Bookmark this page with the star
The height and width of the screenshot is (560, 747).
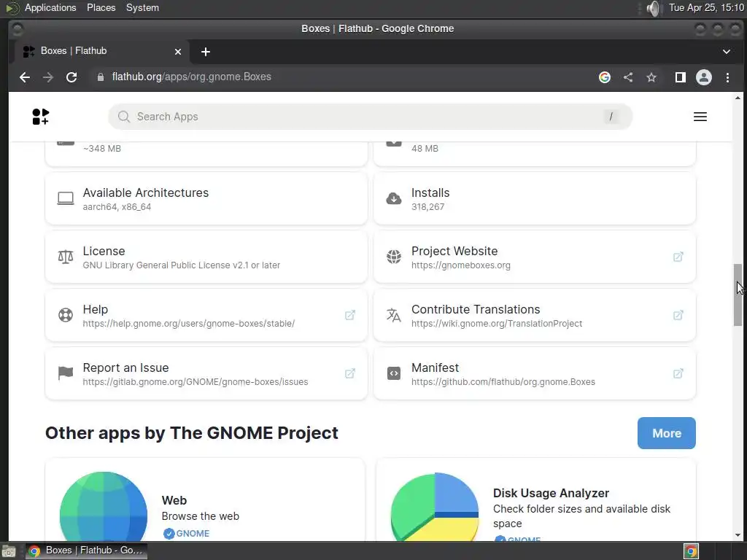pos(651,77)
